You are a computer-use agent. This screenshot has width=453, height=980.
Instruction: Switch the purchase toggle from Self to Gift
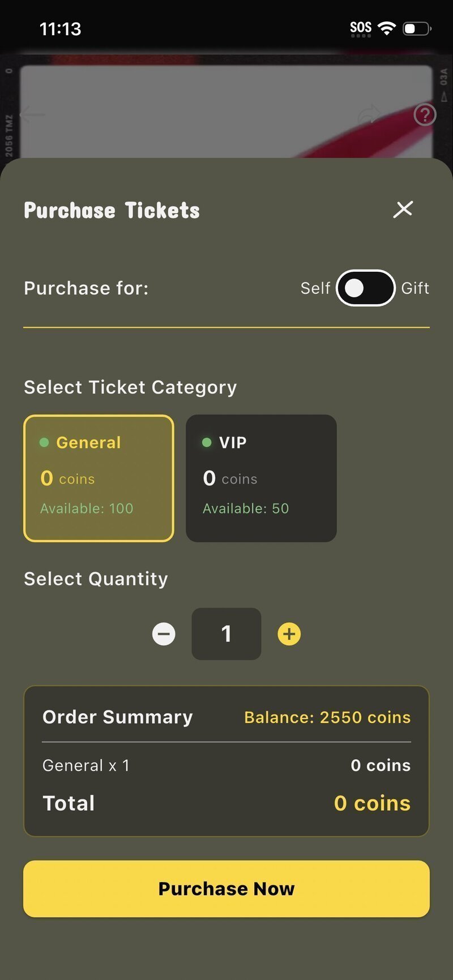point(365,288)
